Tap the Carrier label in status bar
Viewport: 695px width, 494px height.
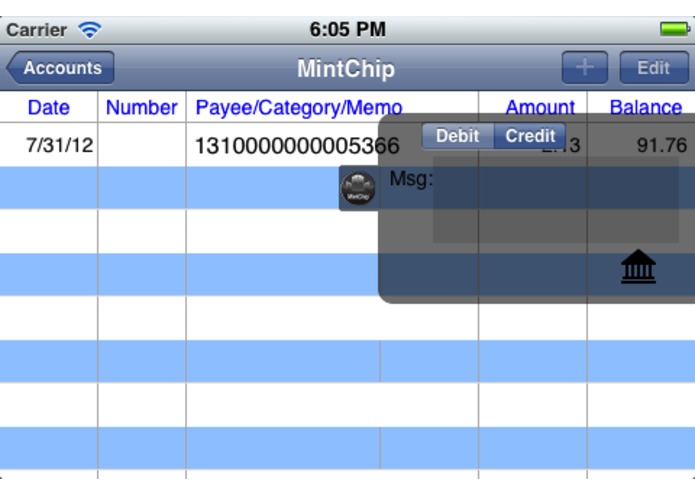point(36,30)
